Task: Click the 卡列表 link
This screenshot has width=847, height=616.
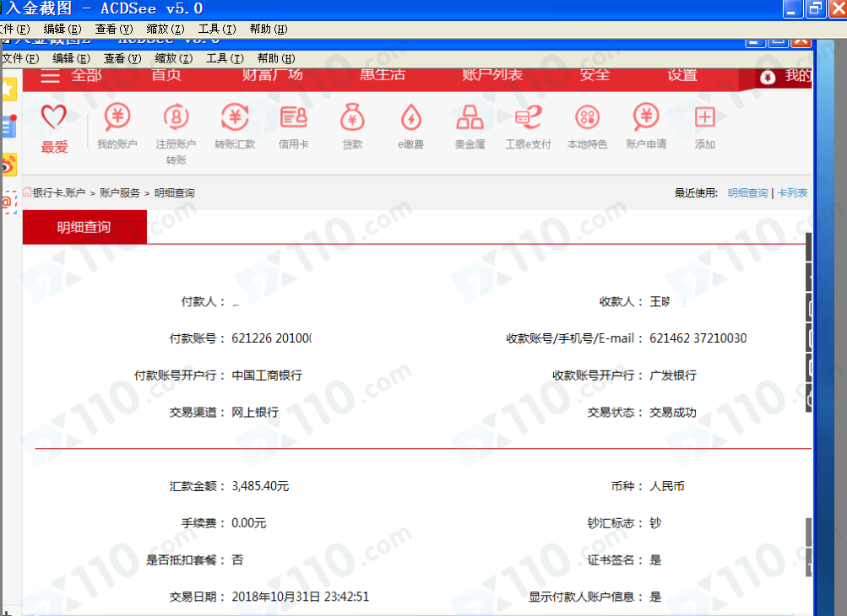Action: tap(792, 192)
